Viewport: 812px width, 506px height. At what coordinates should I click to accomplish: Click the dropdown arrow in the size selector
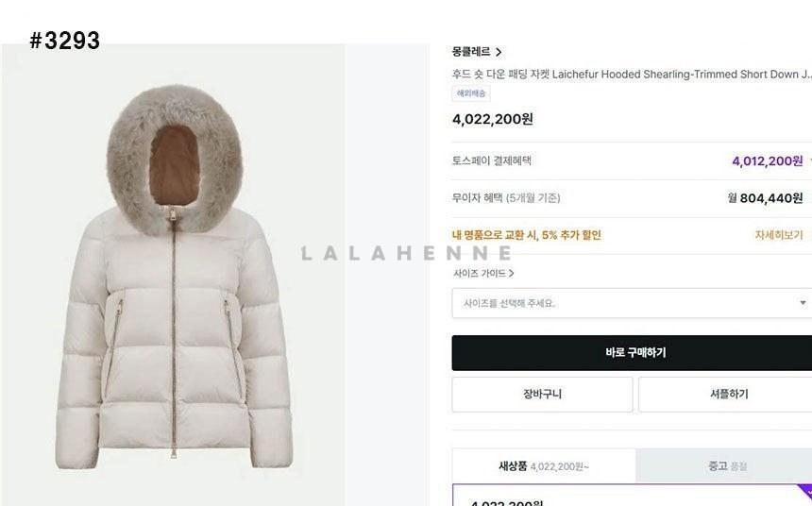(x=803, y=303)
